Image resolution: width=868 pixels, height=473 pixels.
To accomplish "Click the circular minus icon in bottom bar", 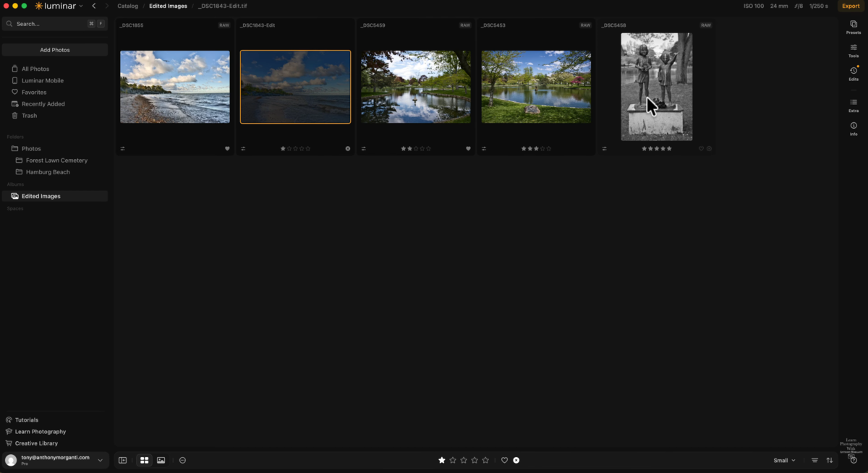I will 182,460.
